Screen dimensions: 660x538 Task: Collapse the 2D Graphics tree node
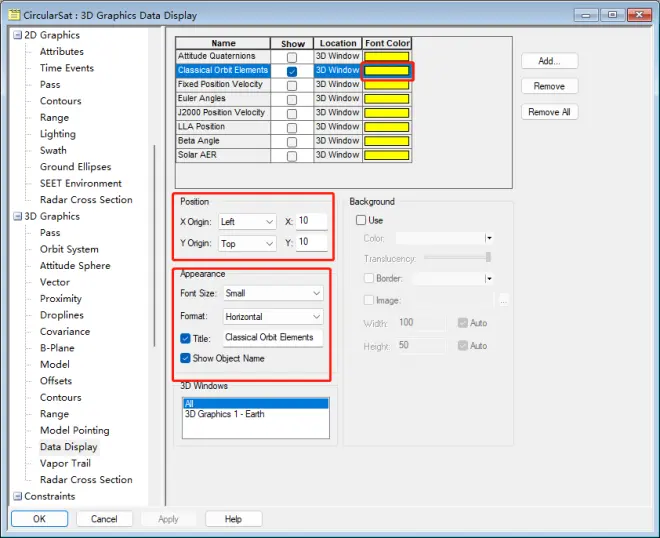[x=17, y=35]
